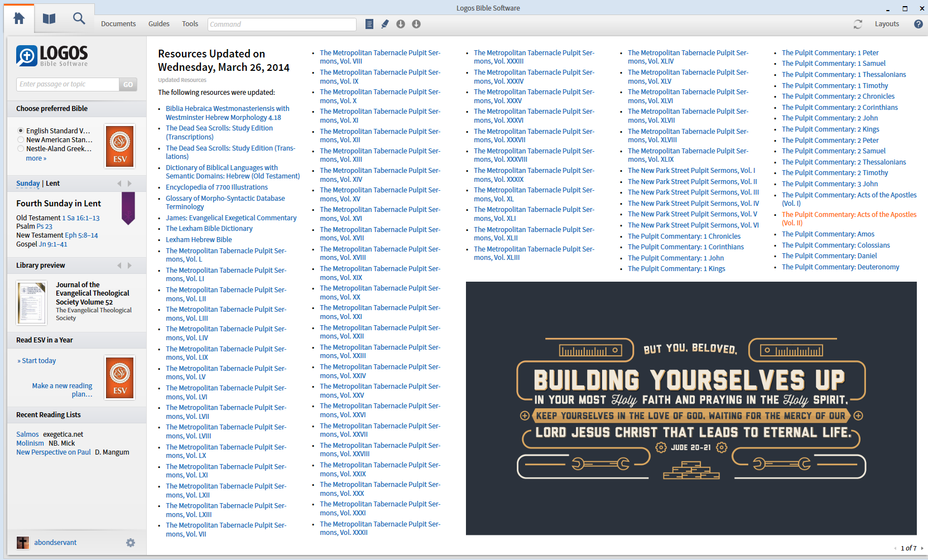This screenshot has height=560, width=928.
Task: Open Glossary of Morpho-Syntactic Database Terminology
Action: tap(225, 202)
